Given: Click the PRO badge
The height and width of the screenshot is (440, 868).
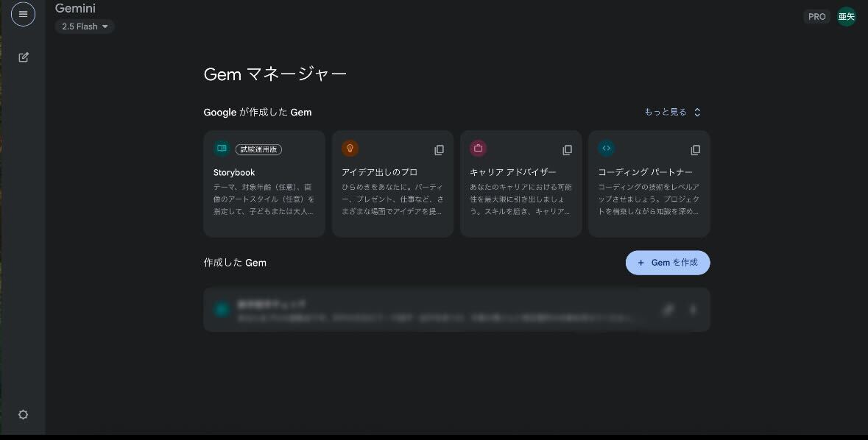Looking at the screenshot, I should (x=816, y=17).
